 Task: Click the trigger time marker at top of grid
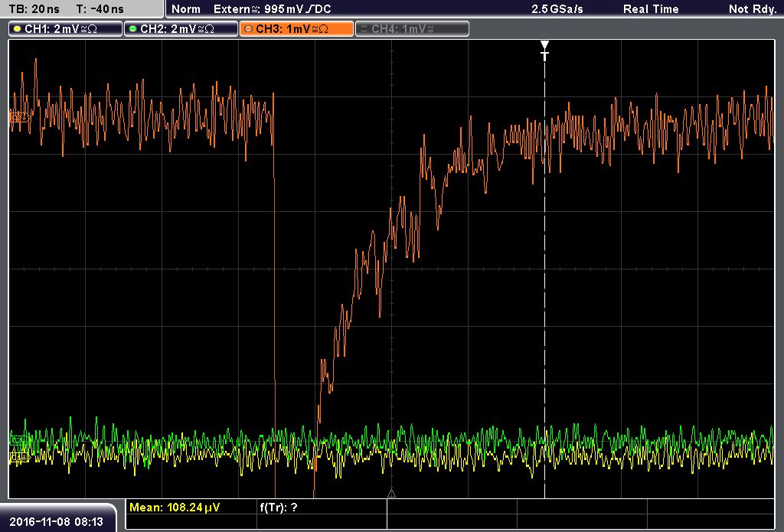544,51
